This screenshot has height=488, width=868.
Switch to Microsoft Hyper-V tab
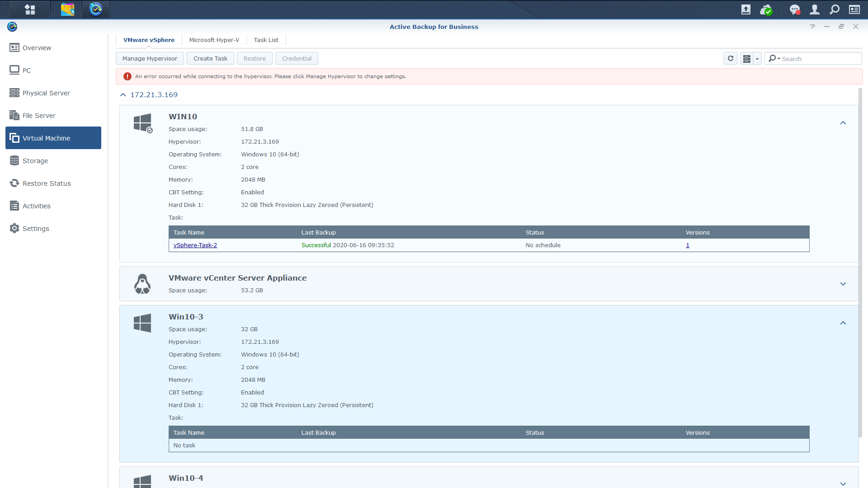(x=214, y=40)
